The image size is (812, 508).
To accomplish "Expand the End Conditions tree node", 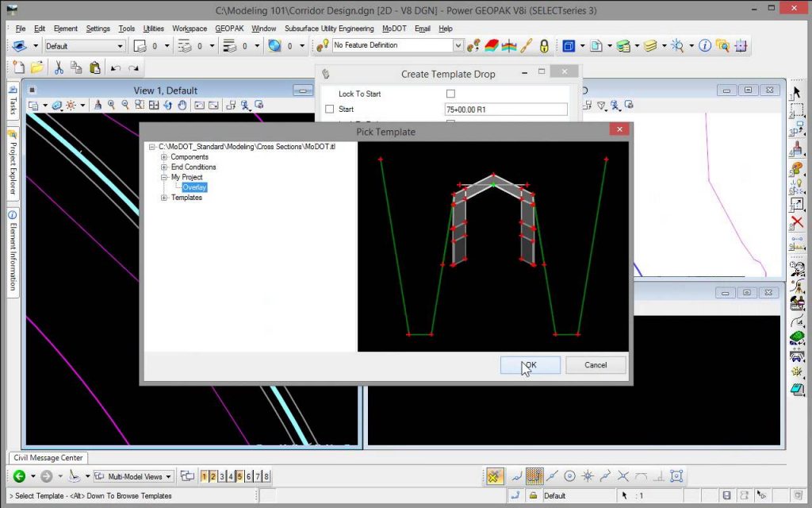I will click(x=163, y=167).
